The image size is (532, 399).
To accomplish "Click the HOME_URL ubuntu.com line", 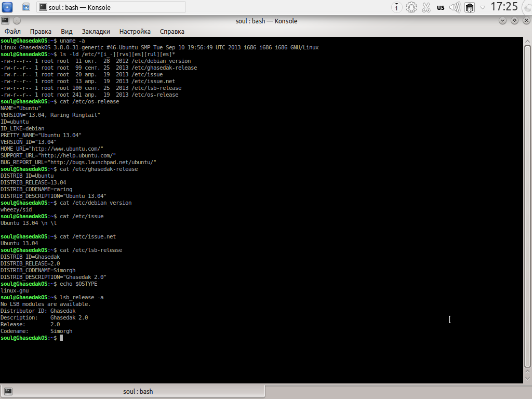I will coord(52,149).
